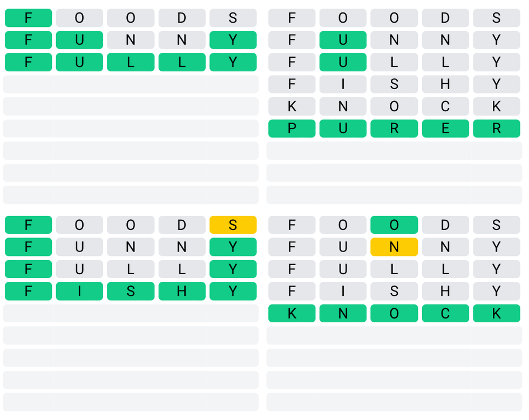The height and width of the screenshot is (420, 529).
Task: Click the green O tile in KNOCK
Action: coord(394,314)
